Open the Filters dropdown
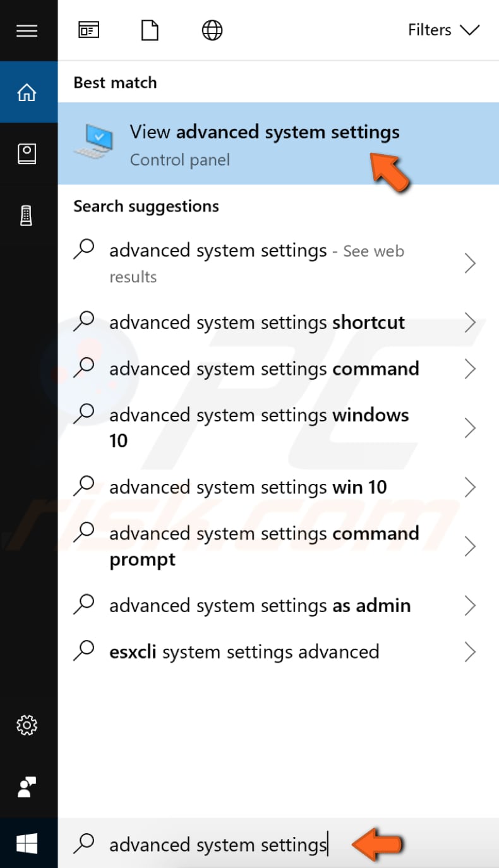Viewport: 499px width, 868px height. tap(443, 30)
